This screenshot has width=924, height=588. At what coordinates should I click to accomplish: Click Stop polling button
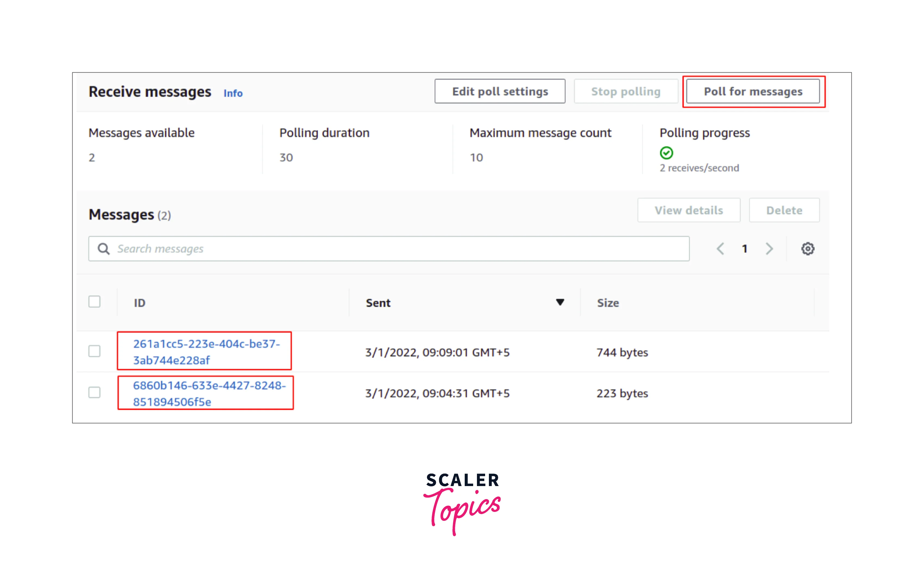coord(625,91)
